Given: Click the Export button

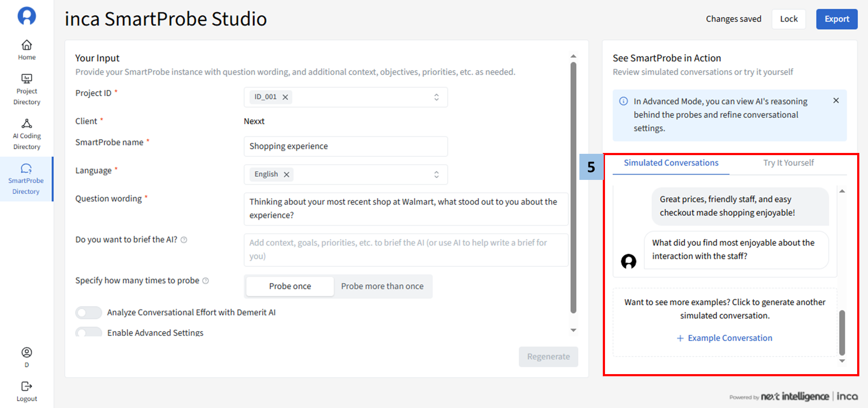Looking at the screenshot, I should click(x=836, y=19).
